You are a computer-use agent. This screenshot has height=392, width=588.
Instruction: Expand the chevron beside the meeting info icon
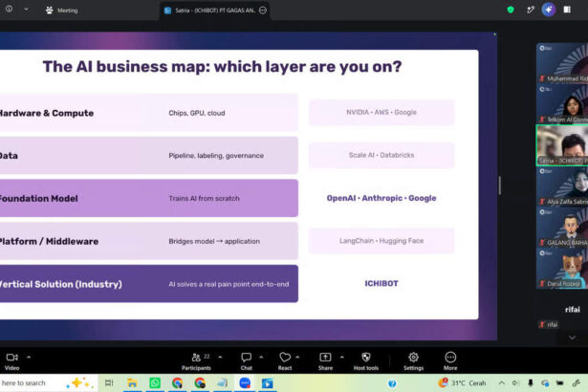click(26, 10)
